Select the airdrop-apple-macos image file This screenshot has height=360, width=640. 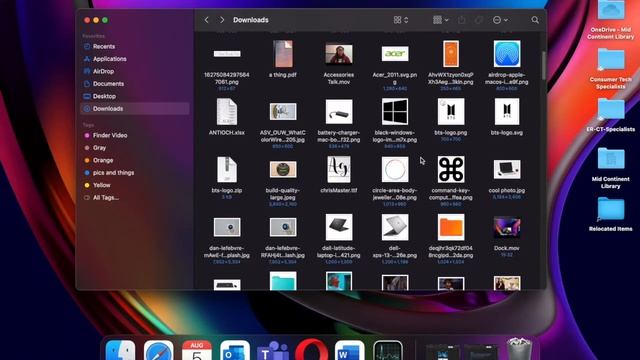point(507,53)
